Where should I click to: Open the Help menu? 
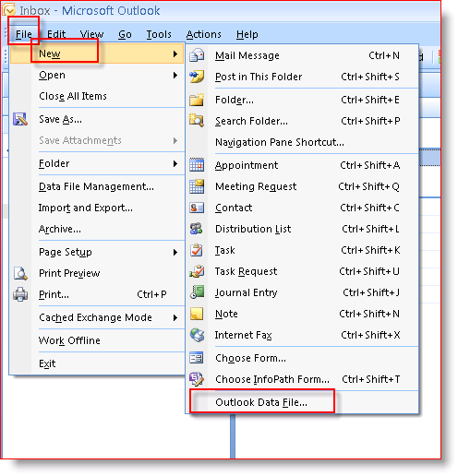click(x=247, y=34)
